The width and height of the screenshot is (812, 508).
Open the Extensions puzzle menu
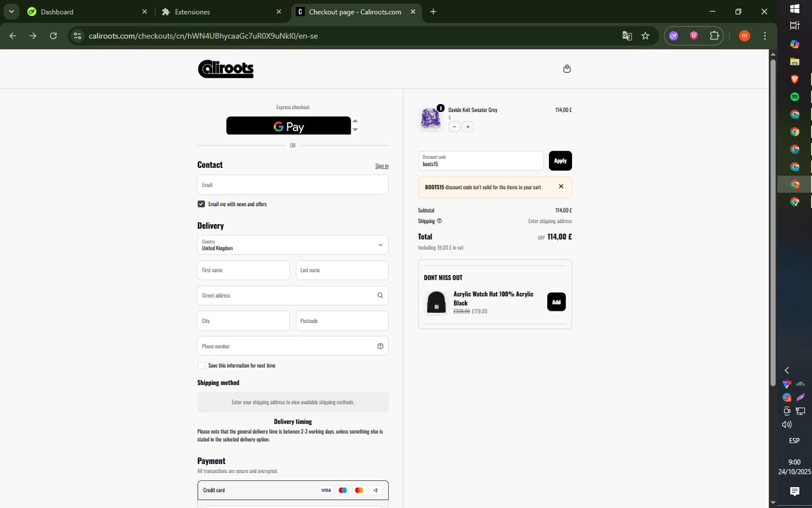click(715, 36)
